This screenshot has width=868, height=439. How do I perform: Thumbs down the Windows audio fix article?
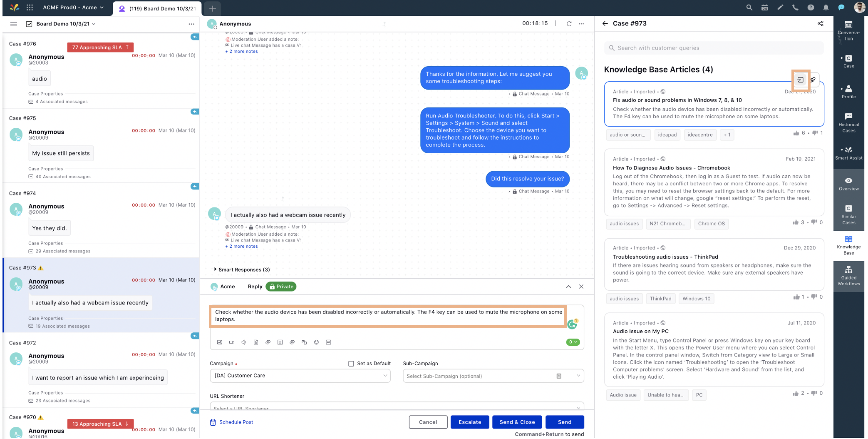point(815,133)
